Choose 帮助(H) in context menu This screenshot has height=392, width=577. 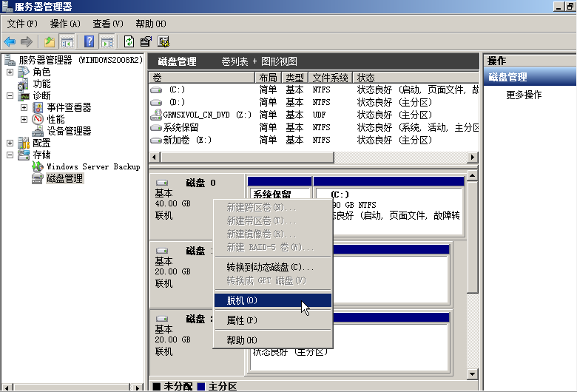(273, 340)
